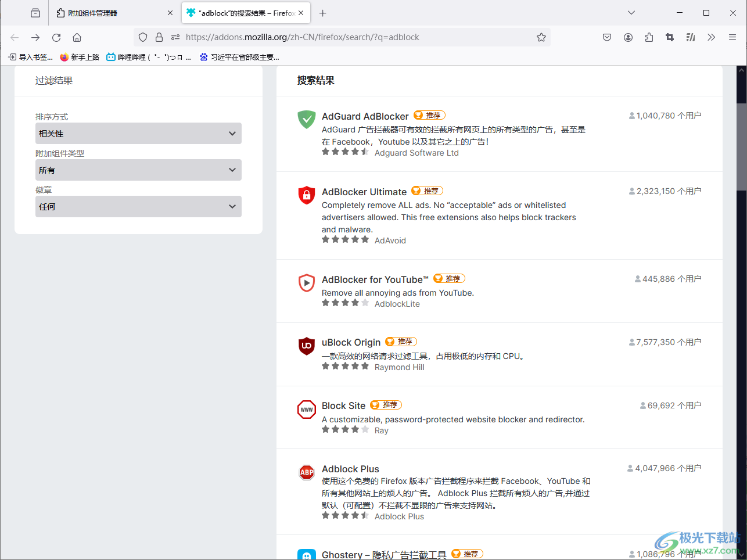The height and width of the screenshot is (560, 747).
Task: Open the extensions puzzle icon
Action: point(649,37)
